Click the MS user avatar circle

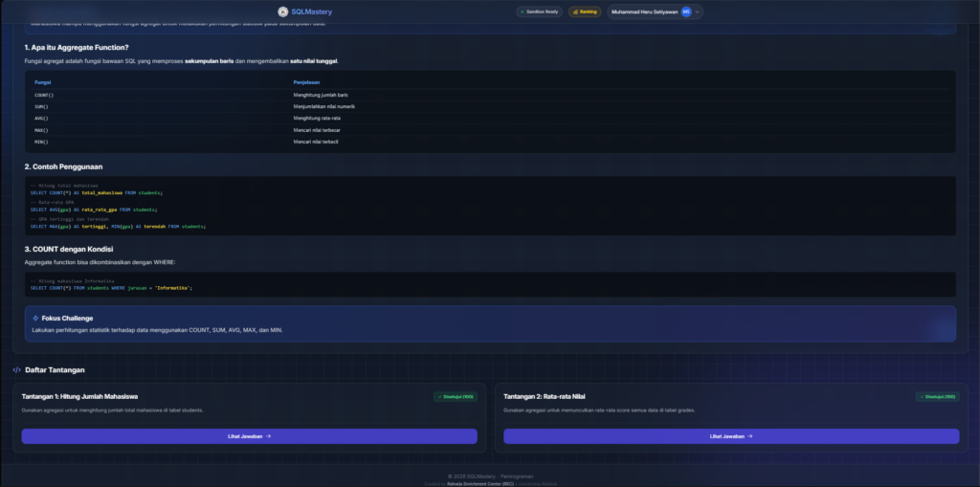pos(686,11)
